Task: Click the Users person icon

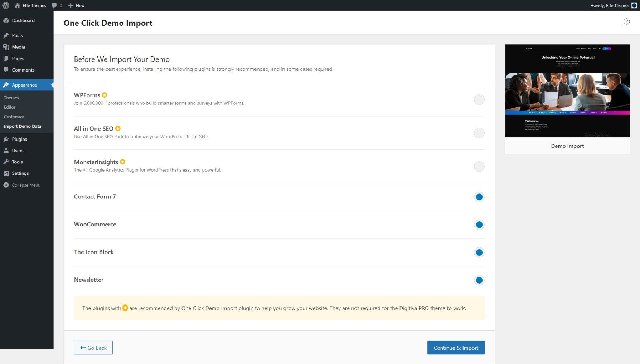Action: (6, 151)
